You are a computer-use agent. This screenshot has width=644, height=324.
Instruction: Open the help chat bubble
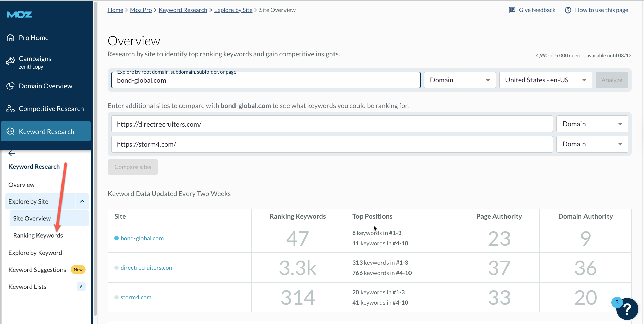[x=627, y=309]
